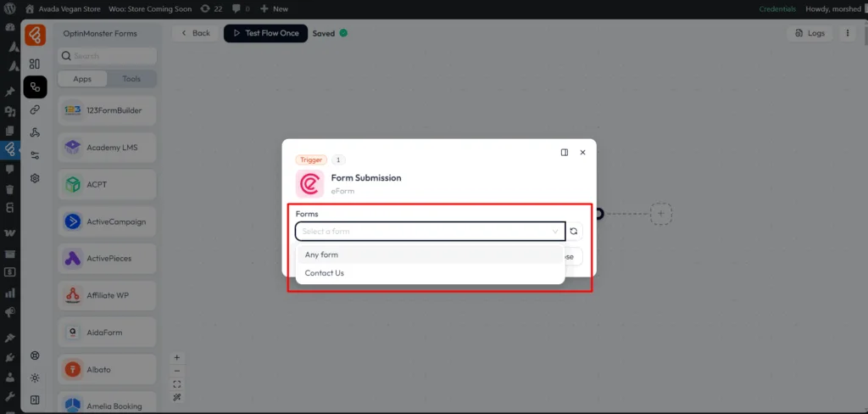Click the New item in admin bar
This screenshot has width=868, height=414.
pyautogui.click(x=274, y=8)
